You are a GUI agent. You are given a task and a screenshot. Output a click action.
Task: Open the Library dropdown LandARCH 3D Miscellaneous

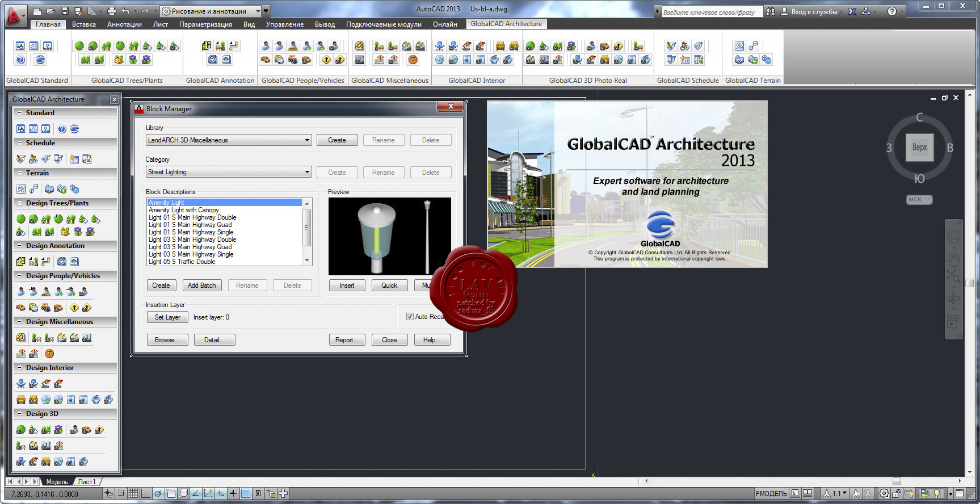tap(229, 140)
